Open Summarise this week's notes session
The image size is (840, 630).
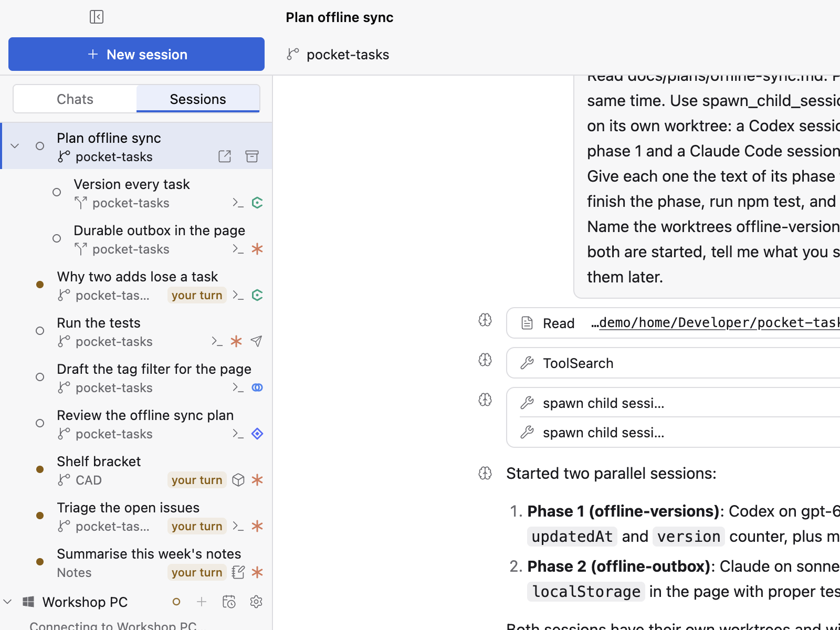[x=138, y=562]
